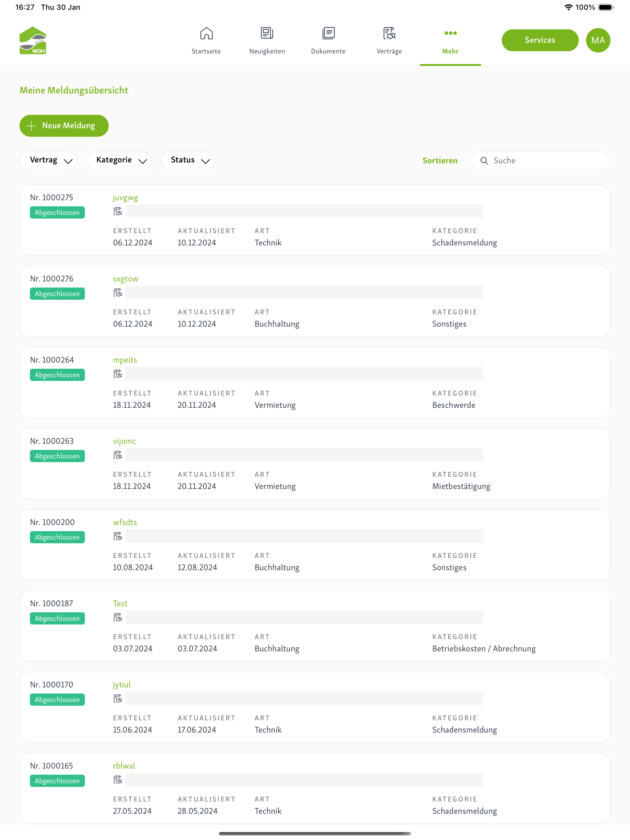Click the 27.05.2024 created date

click(132, 811)
